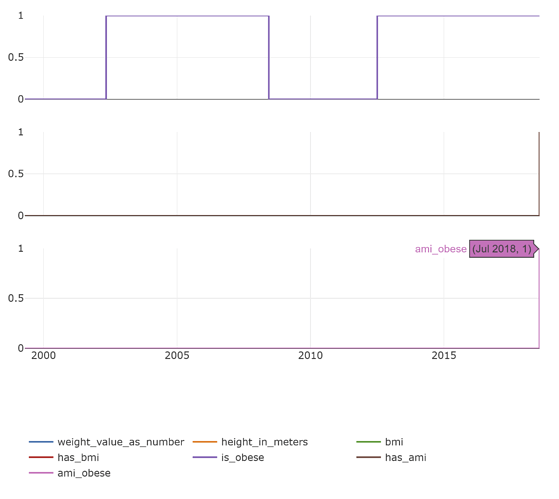Toggle the has_bmi legend entry

point(64,457)
